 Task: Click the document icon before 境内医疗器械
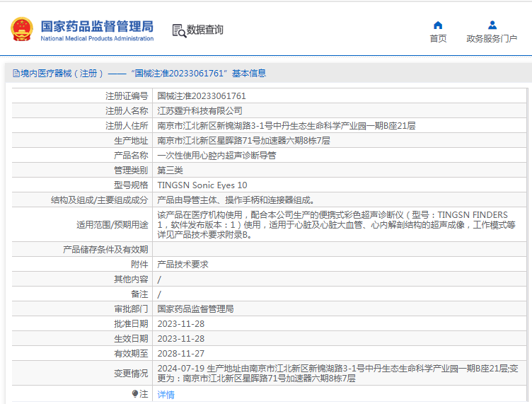coord(16,74)
